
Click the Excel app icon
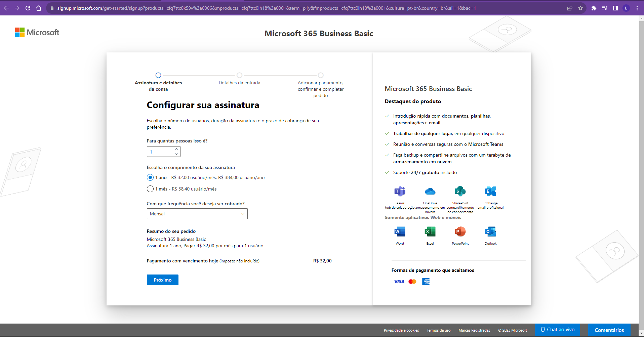point(430,231)
